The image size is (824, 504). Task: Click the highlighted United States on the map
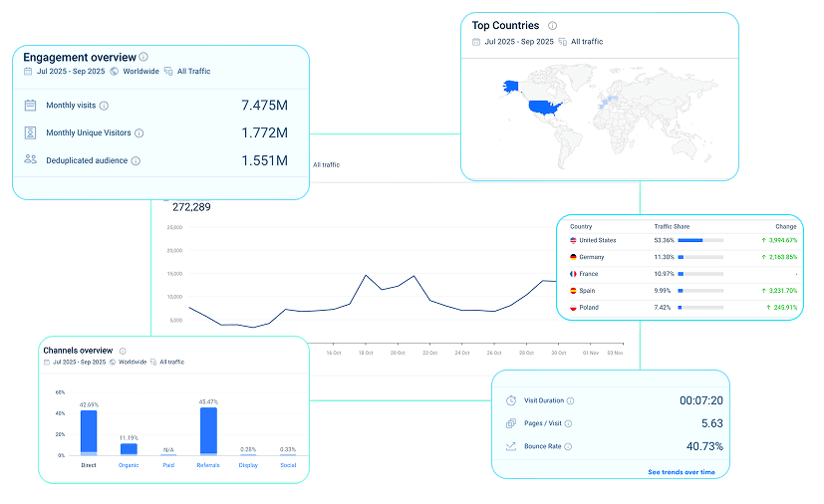pos(545,108)
